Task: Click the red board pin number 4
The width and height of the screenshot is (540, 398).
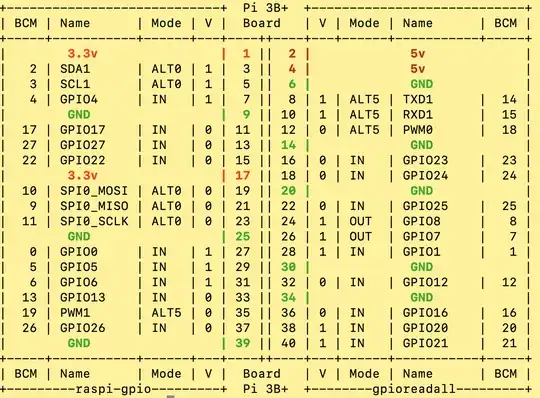Action: point(292,69)
